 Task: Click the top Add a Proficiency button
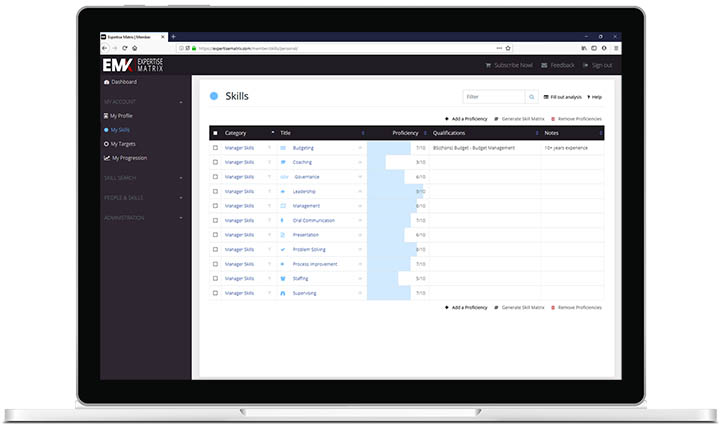(x=466, y=119)
